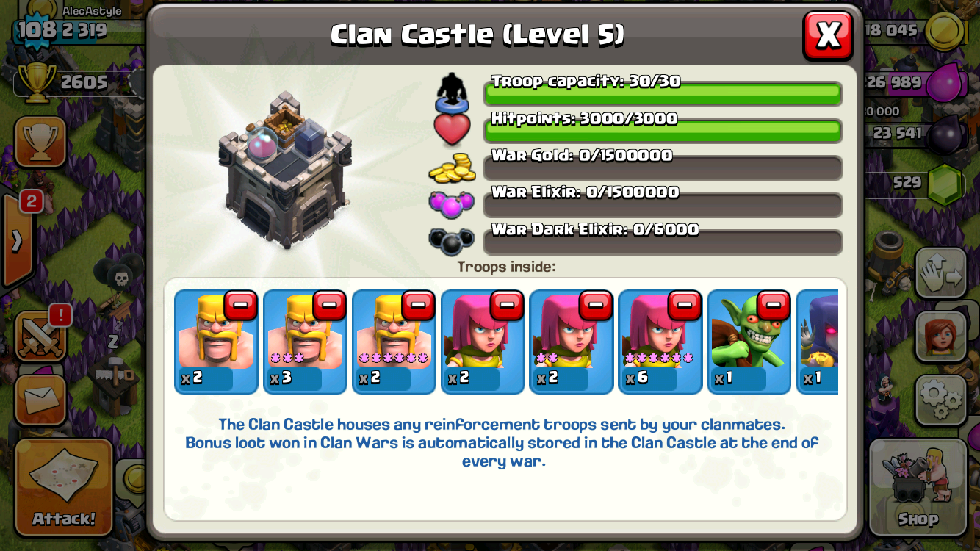
Task: Remove the level 1 Barbarians x2 troop
Action: click(x=240, y=306)
